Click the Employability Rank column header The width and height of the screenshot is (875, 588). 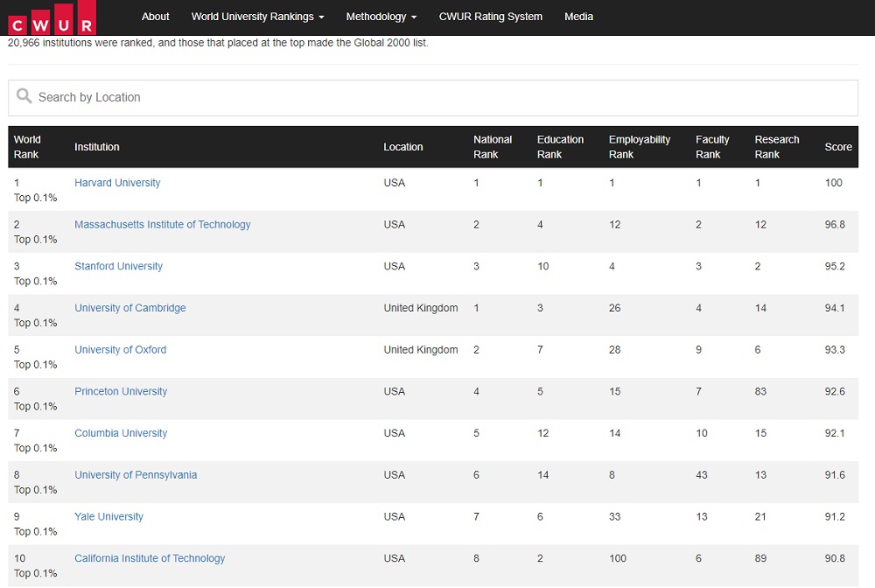639,147
